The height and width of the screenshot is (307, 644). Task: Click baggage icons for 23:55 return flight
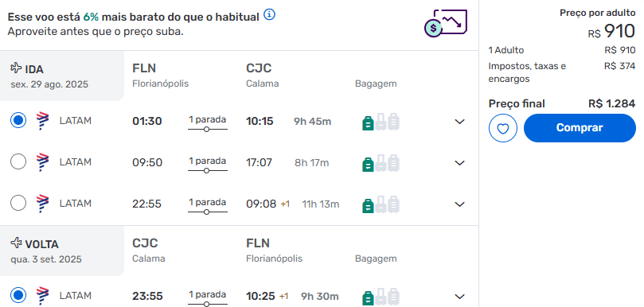(x=381, y=297)
